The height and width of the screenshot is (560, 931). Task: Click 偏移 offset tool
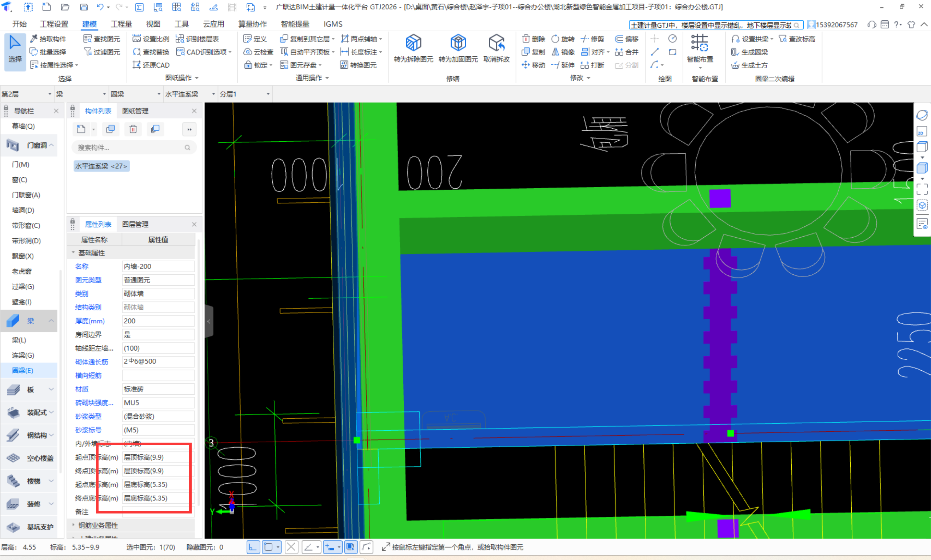[626, 39]
